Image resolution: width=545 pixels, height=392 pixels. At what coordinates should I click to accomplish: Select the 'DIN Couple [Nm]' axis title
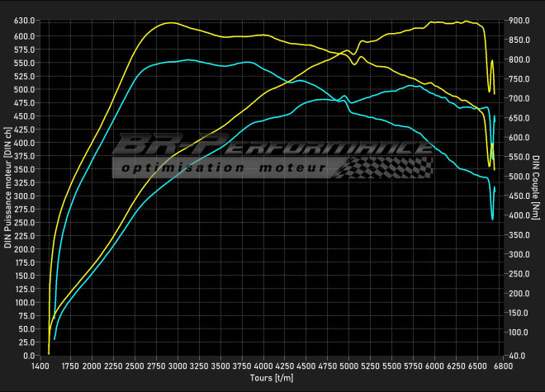point(536,188)
